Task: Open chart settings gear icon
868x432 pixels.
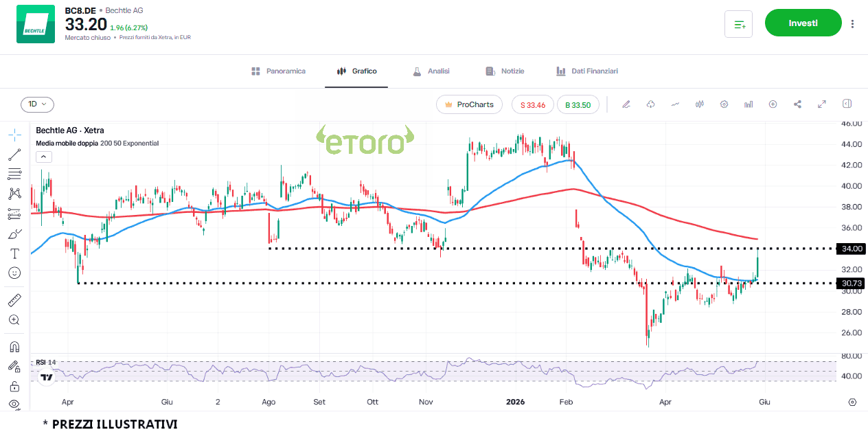Action: click(724, 104)
